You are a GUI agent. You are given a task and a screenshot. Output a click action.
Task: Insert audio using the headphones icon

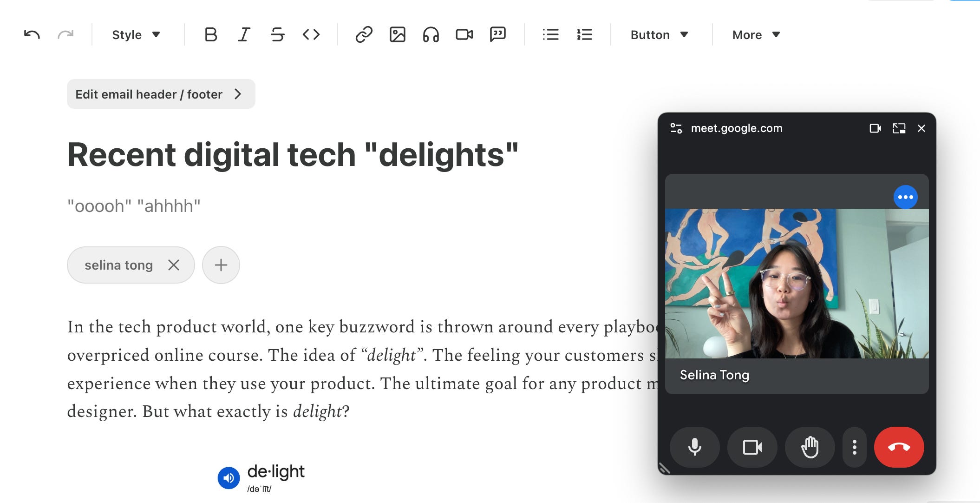point(431,35)
